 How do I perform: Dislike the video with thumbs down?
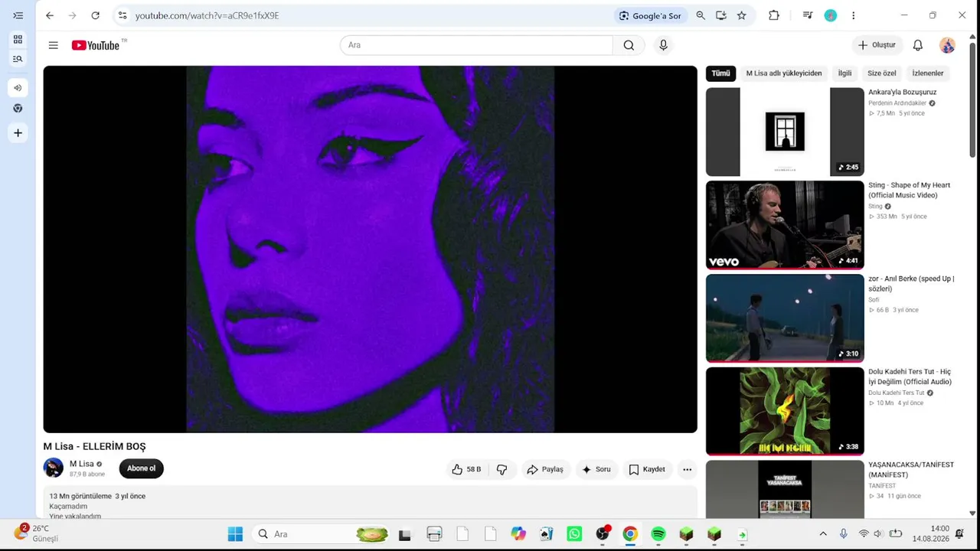click(x=502, y=469)
